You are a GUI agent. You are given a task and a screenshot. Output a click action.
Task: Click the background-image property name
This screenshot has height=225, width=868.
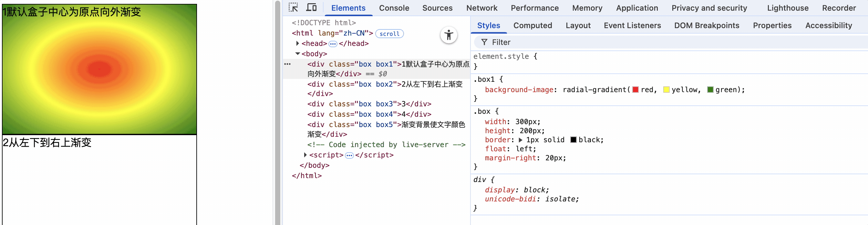[519, 90]
